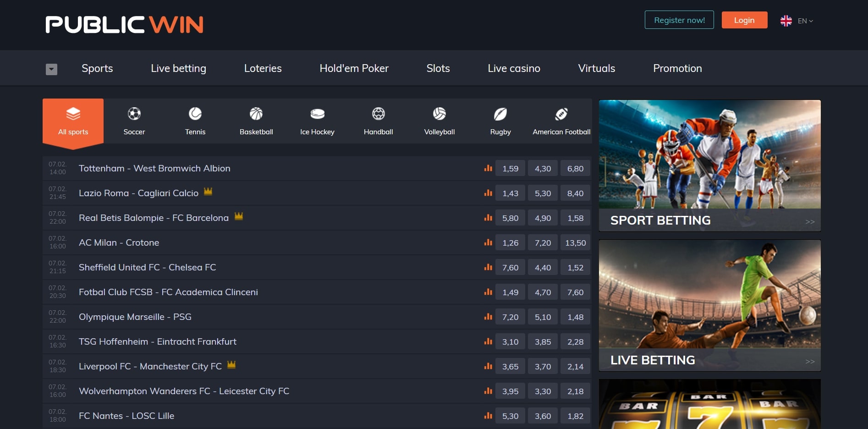Image resolution: width=868 pixels, height=429 pixels.
Task: Select draw odds 3,85 for Hoffenheim match
Action: [x=543, y=341]
